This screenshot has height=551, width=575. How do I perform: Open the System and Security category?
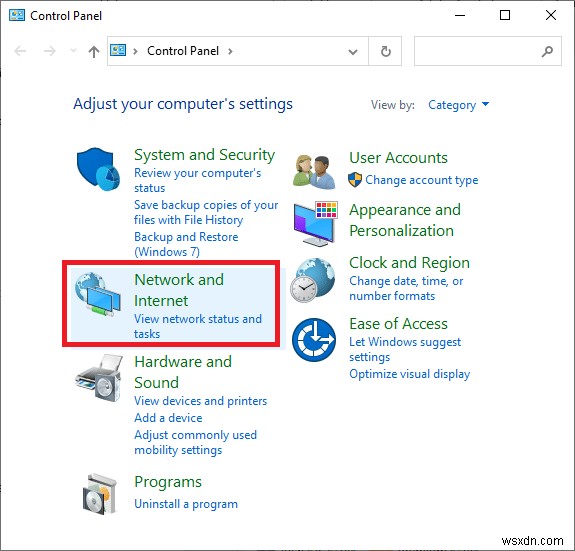point(204,155)
